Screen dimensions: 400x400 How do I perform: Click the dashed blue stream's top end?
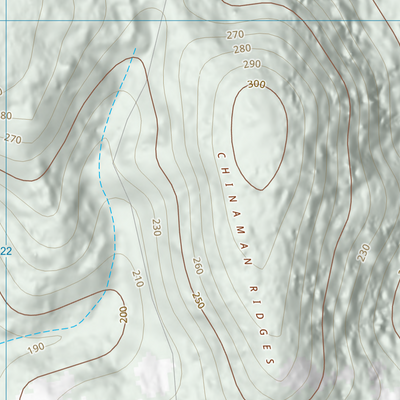click(x=135, y=49)
